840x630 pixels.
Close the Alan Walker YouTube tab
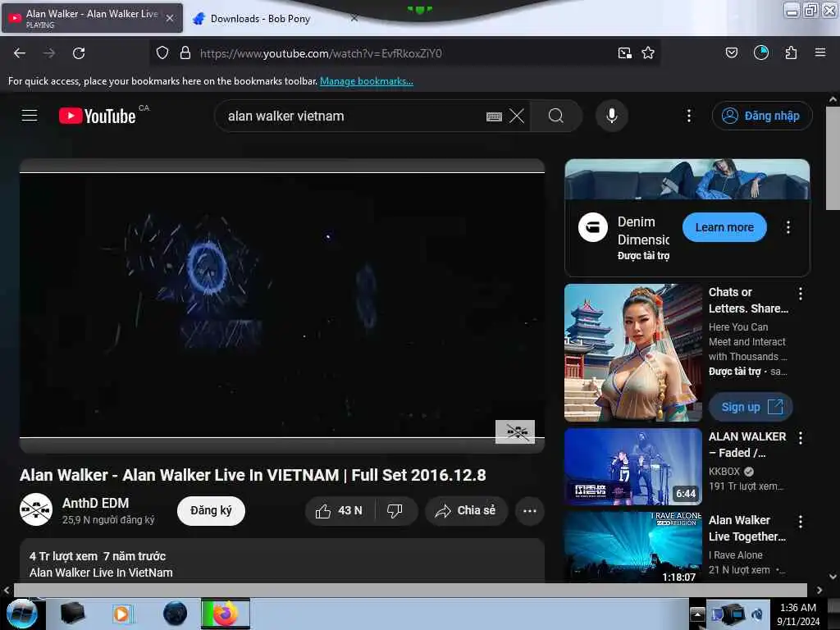[170, 18]
